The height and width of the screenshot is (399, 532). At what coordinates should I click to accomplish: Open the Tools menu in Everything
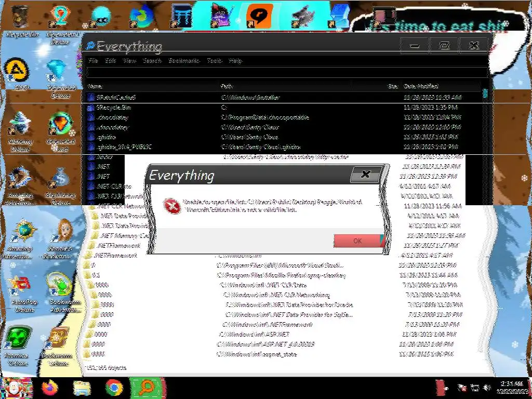pos(215,60)
